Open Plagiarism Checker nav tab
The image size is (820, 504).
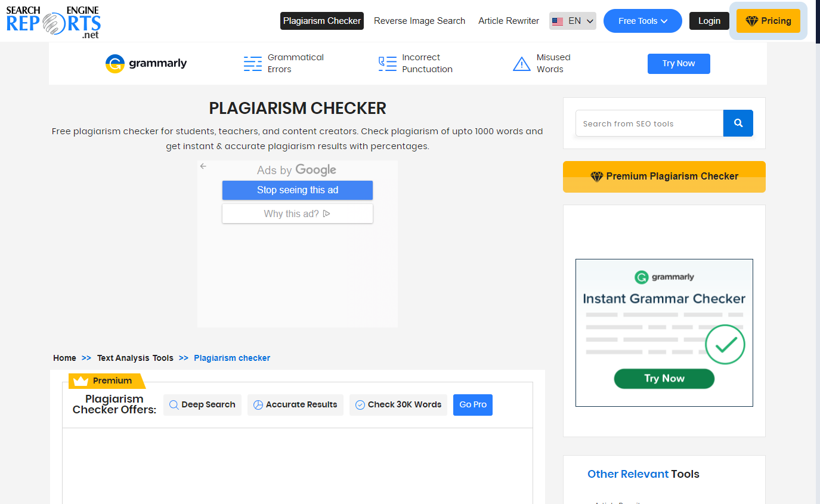322,21
